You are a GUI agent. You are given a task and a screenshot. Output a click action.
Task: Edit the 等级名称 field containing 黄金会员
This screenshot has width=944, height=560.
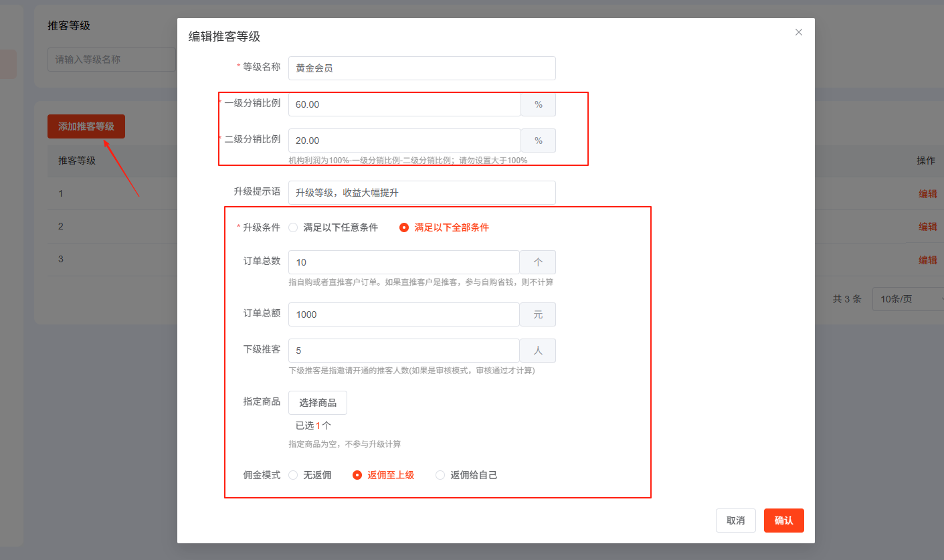(x=421, y=68)
